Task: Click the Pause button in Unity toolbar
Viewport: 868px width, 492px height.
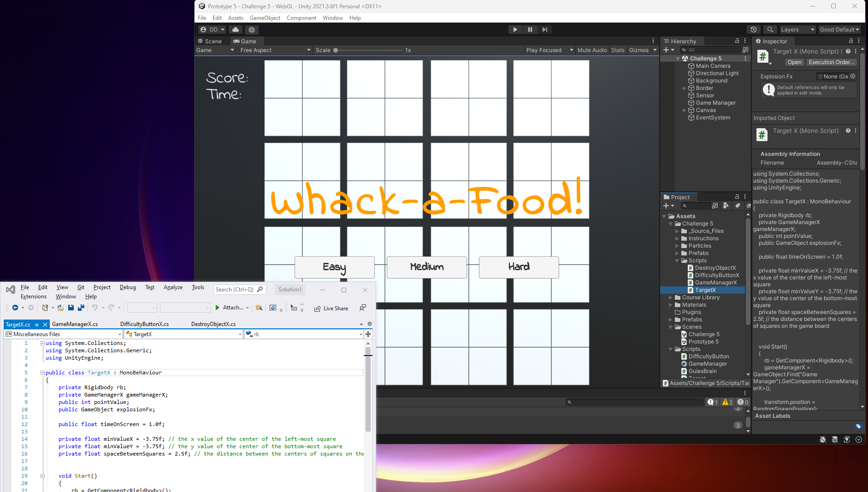Action: (x=530, y=30)
